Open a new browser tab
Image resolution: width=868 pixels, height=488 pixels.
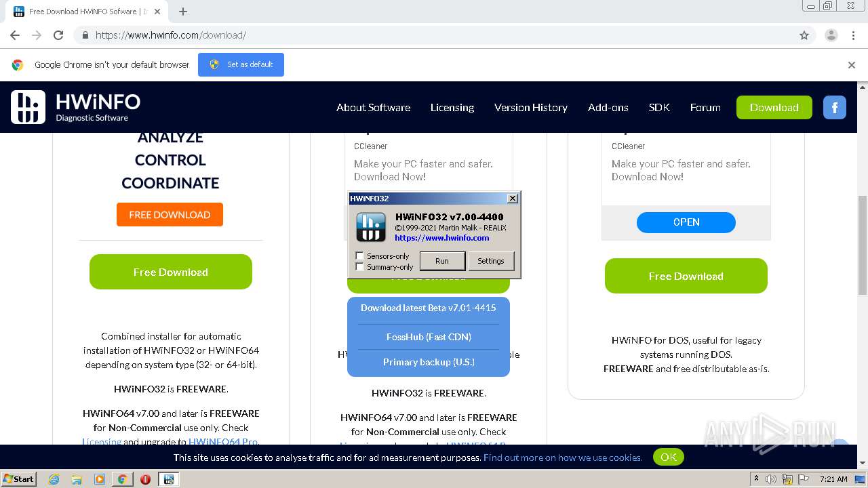[x=183, y=12]
